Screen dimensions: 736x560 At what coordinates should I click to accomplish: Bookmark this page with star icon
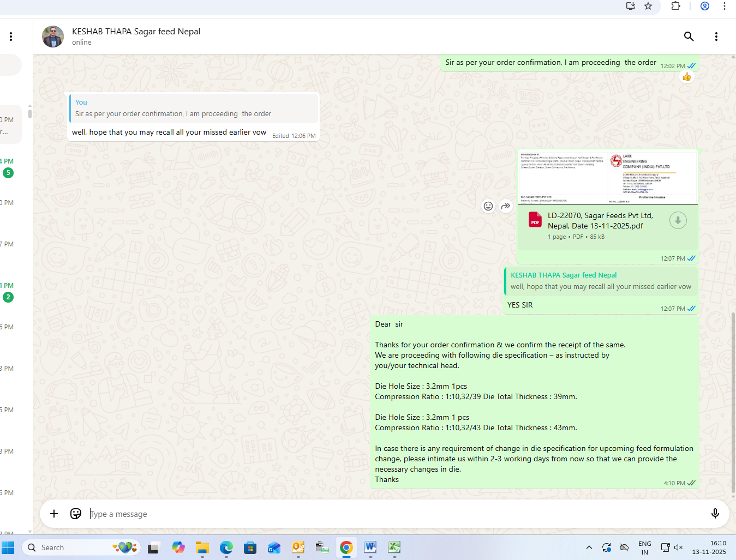point(648,6)
